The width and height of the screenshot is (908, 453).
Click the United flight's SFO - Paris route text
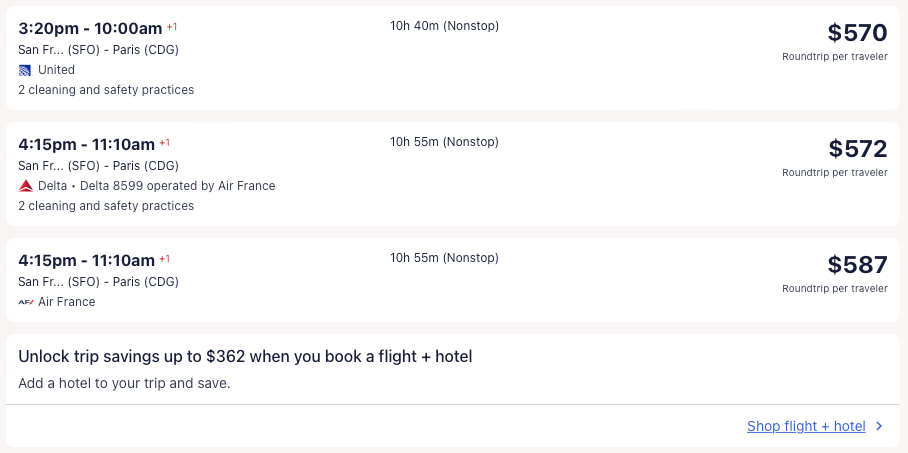(98, 50)
